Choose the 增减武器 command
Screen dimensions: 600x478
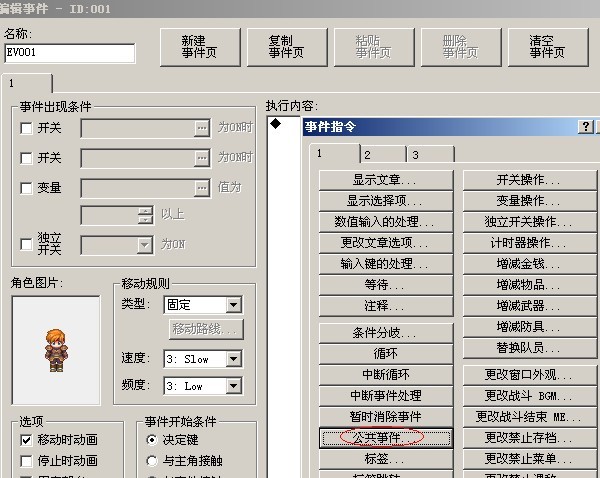coord(530,305)
